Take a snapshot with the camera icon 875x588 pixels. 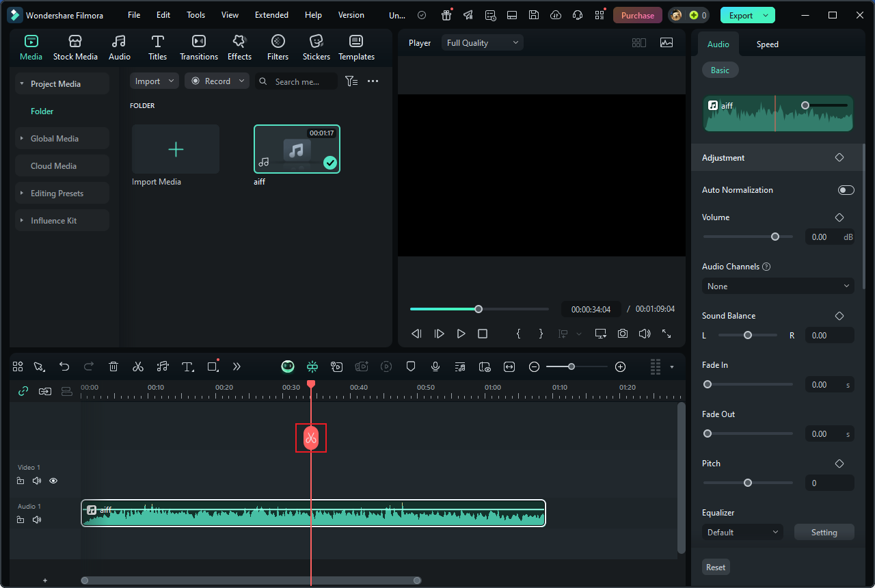622,334
